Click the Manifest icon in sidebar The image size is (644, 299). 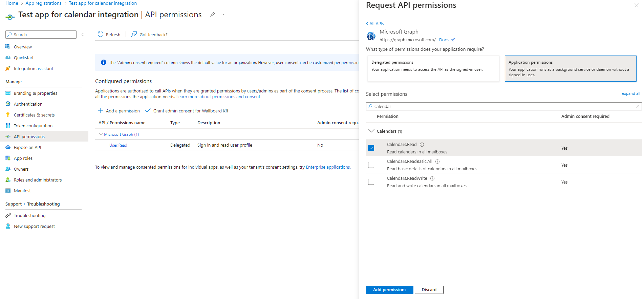[8, 191]
